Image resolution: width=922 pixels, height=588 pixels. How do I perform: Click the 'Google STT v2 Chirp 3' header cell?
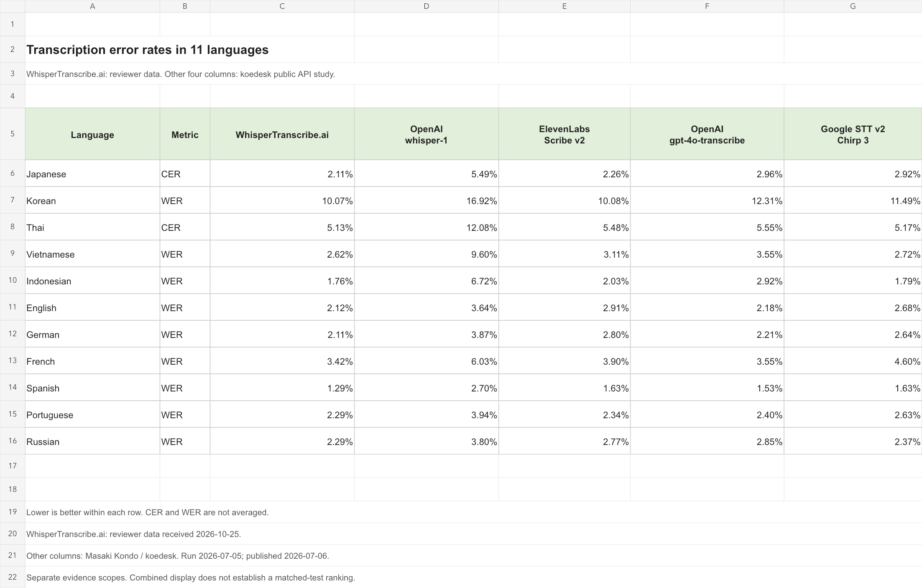coord(853,134)
